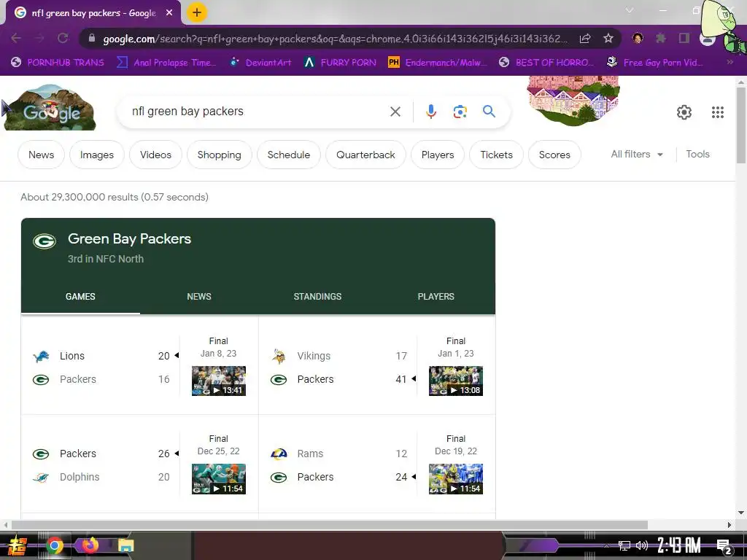Click the site lock icon in address bar
Image resolution: width=747 pixels, height=560 pixels.
coord(92,38)
